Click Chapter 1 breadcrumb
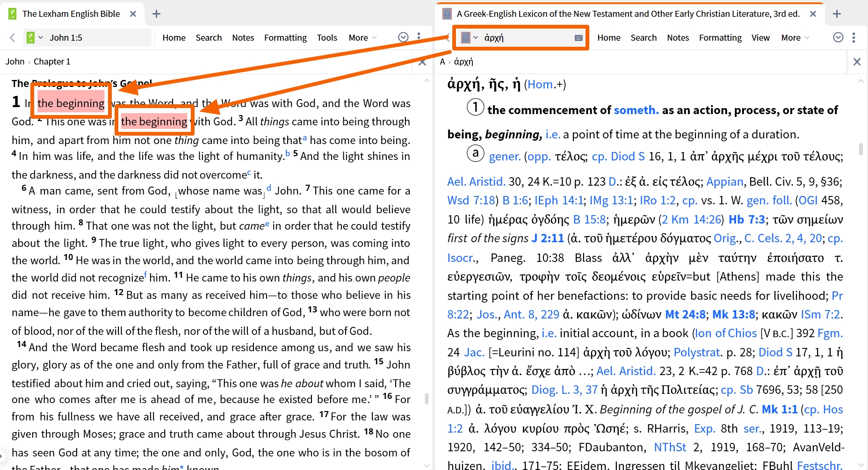The width and height of the screenshot is (868, 470). (x=52, y=61)
